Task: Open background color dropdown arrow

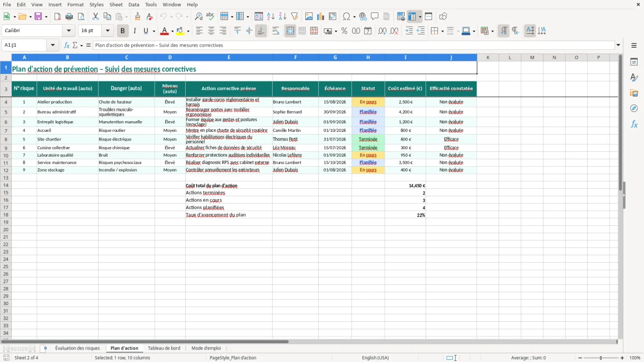Action: pyautogui.click(x=188, y=31)
